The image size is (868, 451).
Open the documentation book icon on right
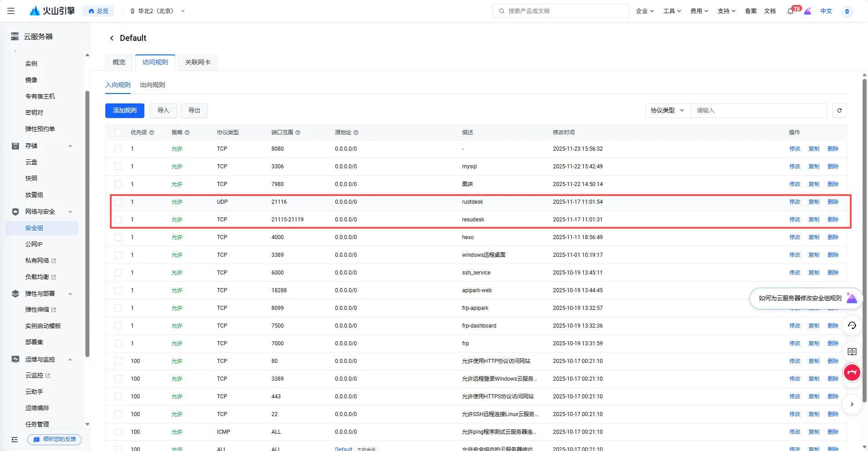coord(852,352)
